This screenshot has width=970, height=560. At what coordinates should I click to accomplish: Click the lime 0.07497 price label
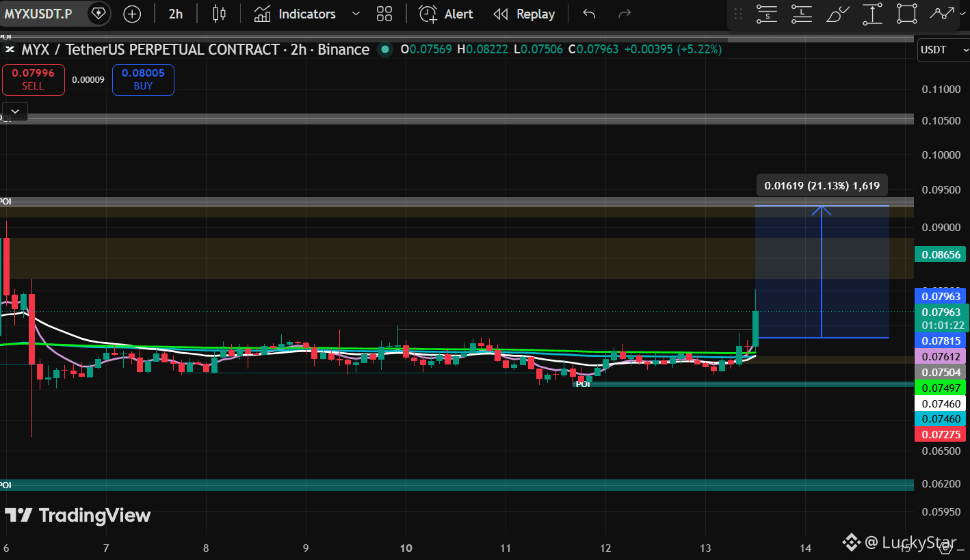coord(941,388)
